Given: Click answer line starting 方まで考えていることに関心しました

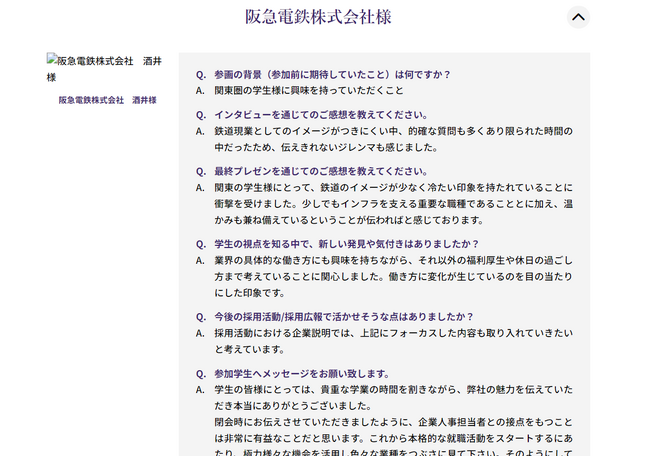Looking at the screenshot, I should coord(393,277).
